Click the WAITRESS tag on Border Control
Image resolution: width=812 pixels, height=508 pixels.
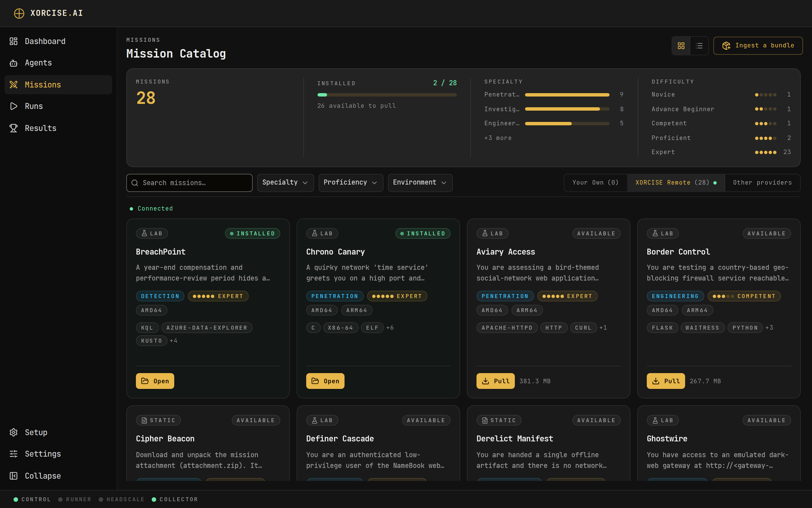pos(703,328)
